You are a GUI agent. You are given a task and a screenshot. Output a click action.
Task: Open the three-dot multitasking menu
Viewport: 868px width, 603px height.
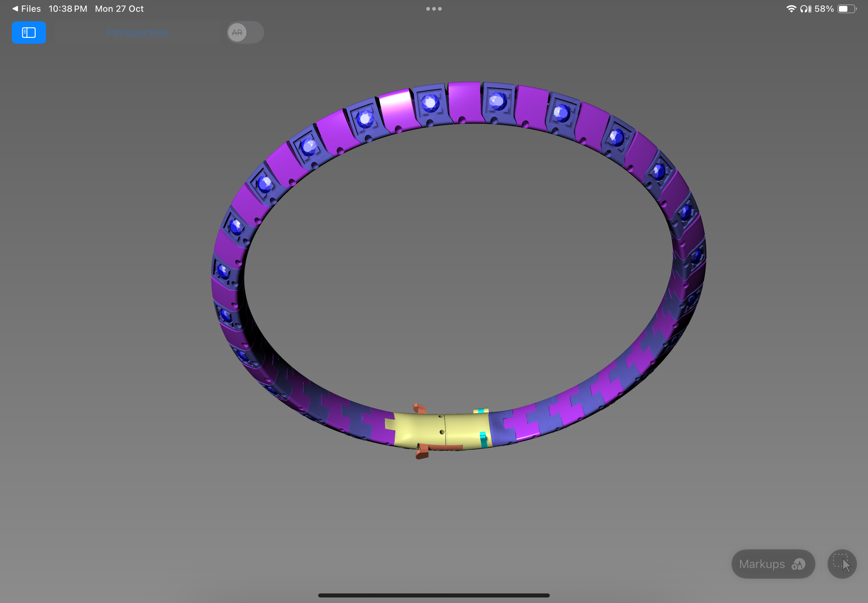(434, 8)
